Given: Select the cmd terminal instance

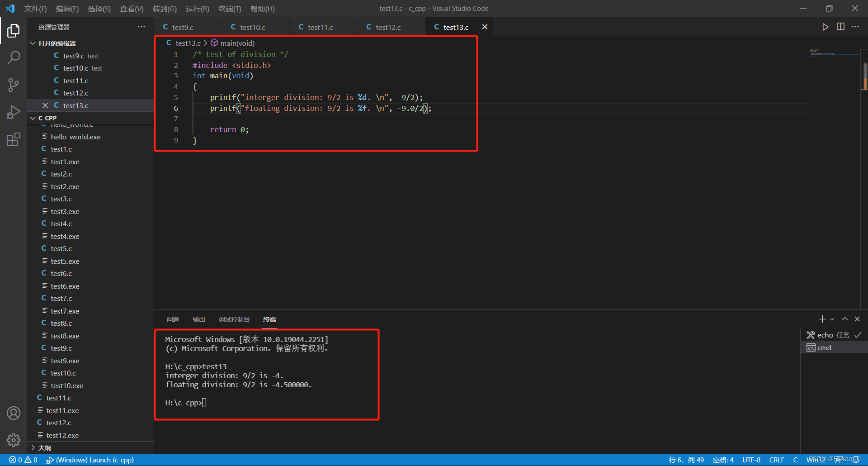Looking at the screenshot, I should 834,347.
